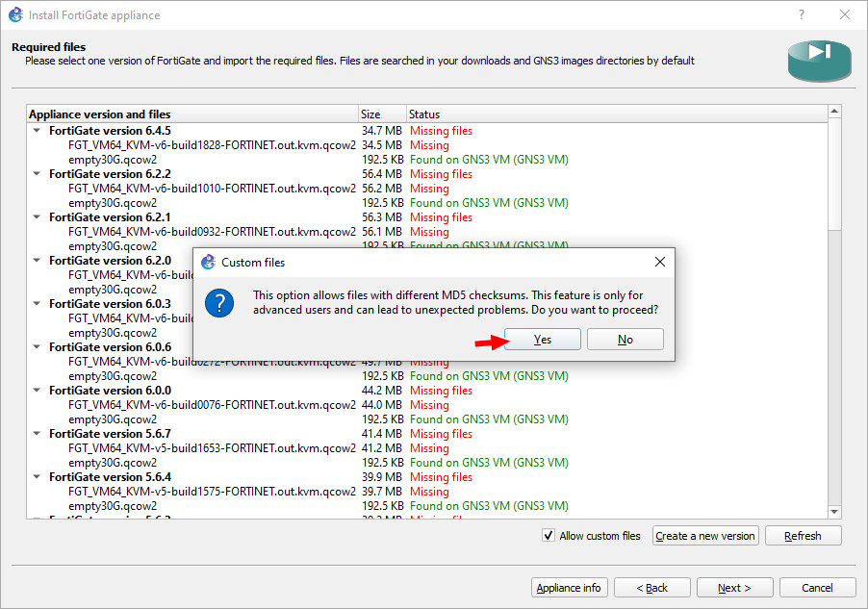Viewport: 868px width, 609px height.
Task: Cancel the FortiGate installation wizard
Action: coord(817,587)
